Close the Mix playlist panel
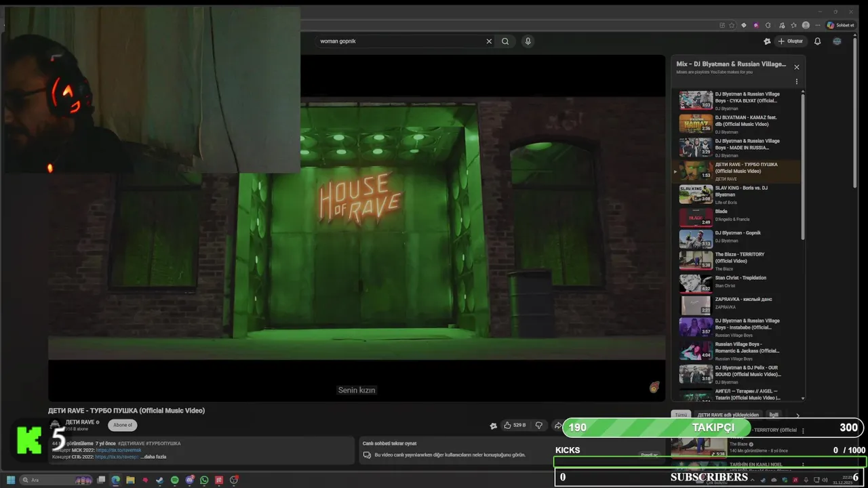Screen dimensions: 868x488 (797, 67)
